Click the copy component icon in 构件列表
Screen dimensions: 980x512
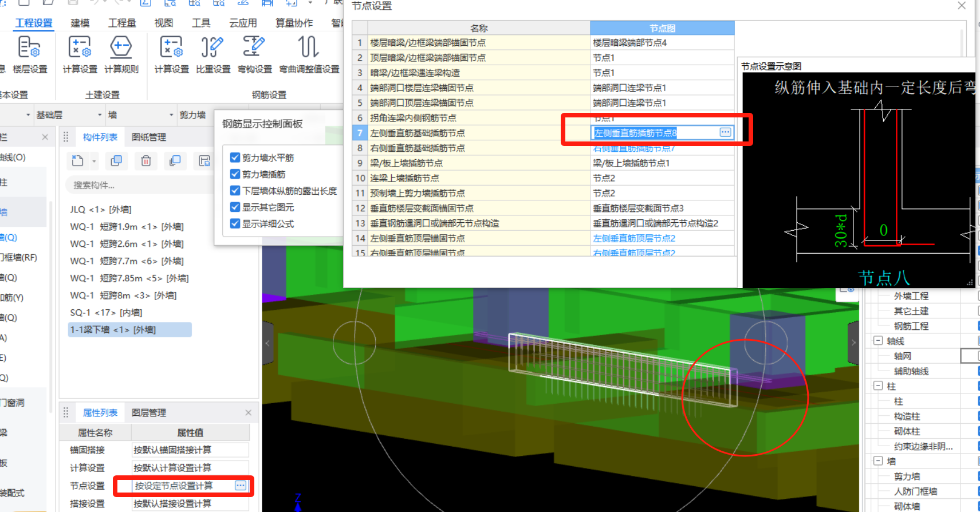116,161
